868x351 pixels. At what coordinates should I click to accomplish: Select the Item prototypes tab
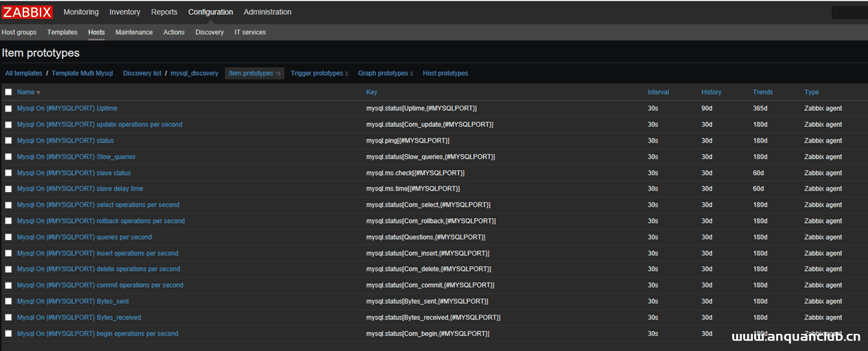(255, 73)
